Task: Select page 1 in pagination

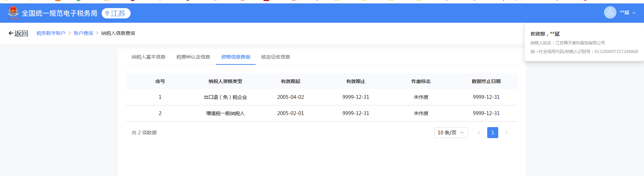Action: click(492, 133)
